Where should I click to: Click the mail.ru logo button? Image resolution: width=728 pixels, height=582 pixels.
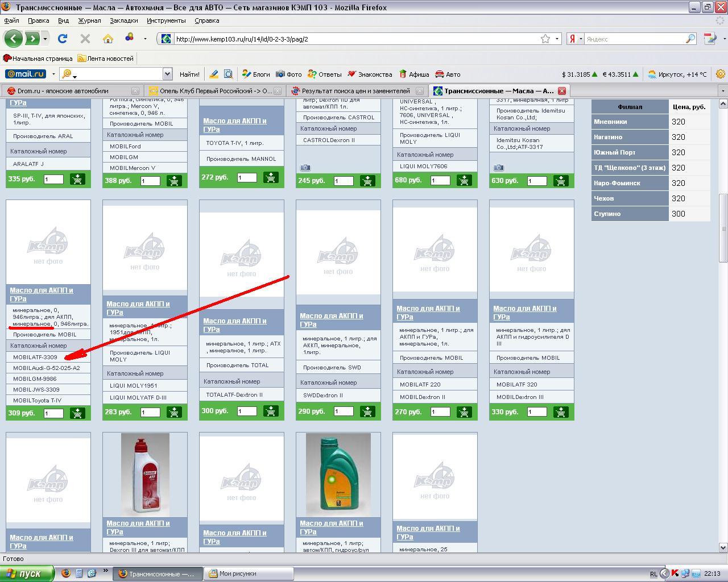click(26, 74)
